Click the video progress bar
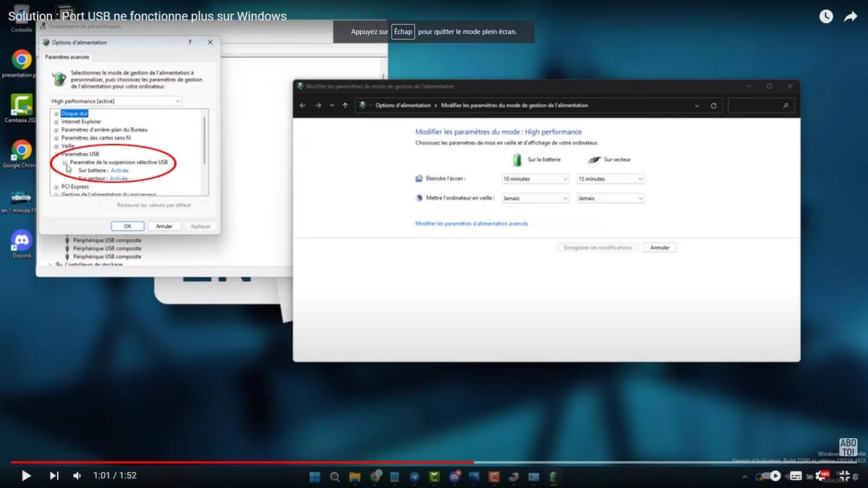 (x=434, y=462)
